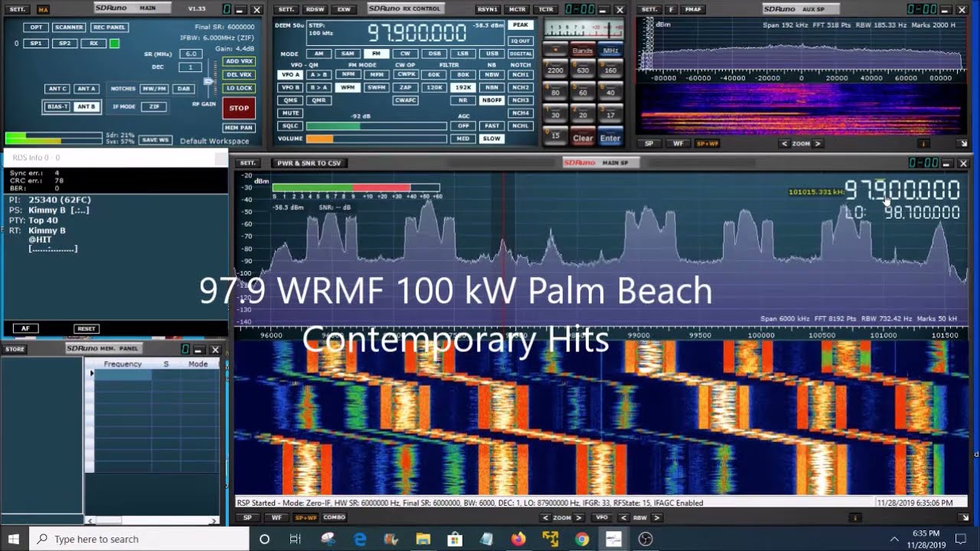Click the green indicator square next to RX
The width and height of the screenshot is (980, 551).
[x=115, y=44]
